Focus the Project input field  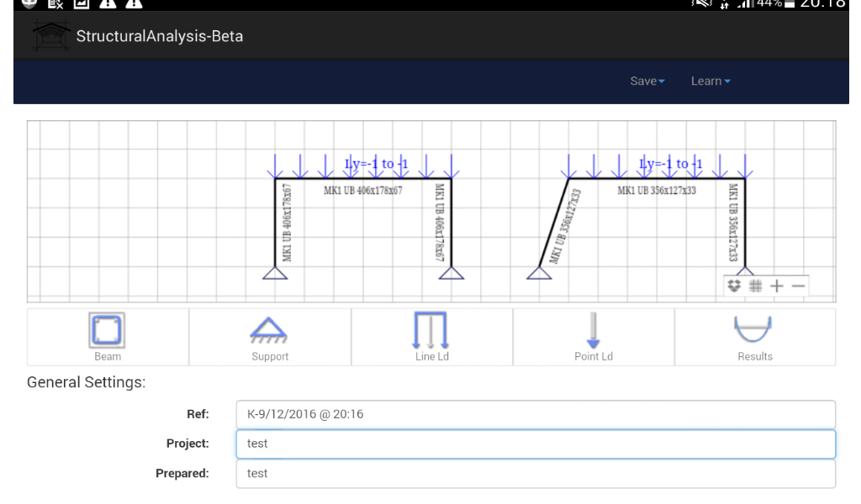[536, 444]
